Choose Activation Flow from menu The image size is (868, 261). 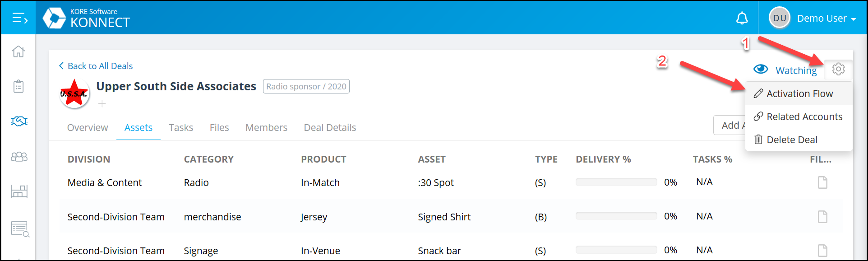(x=799, y=93)
